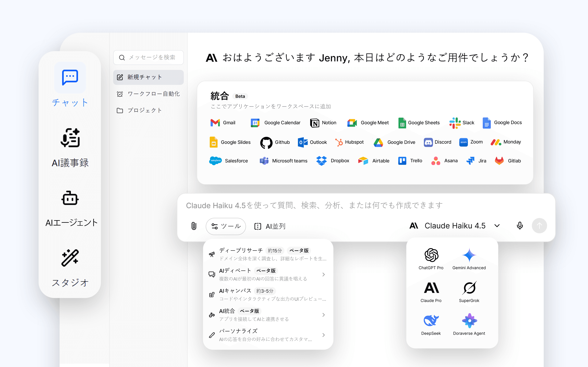
Task: Select the DeepSeek whale icon
Action: 431,321
